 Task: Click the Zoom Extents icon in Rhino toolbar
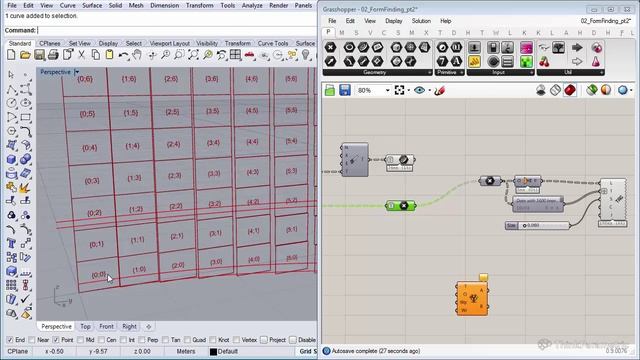pos(193,55)
